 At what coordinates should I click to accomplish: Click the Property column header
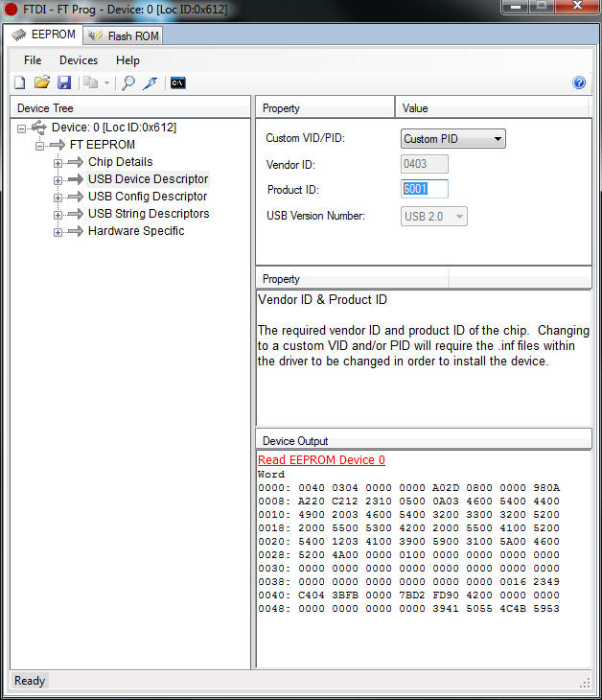325,107
